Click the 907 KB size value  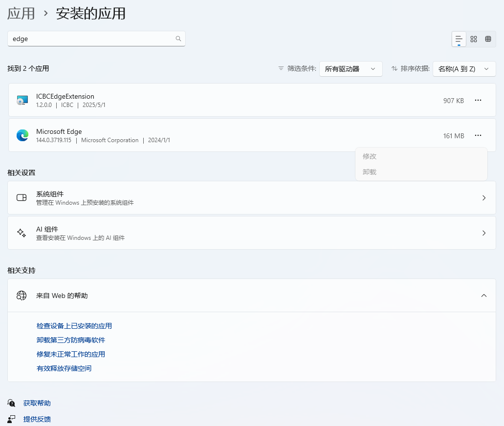[x=454, y=101]
